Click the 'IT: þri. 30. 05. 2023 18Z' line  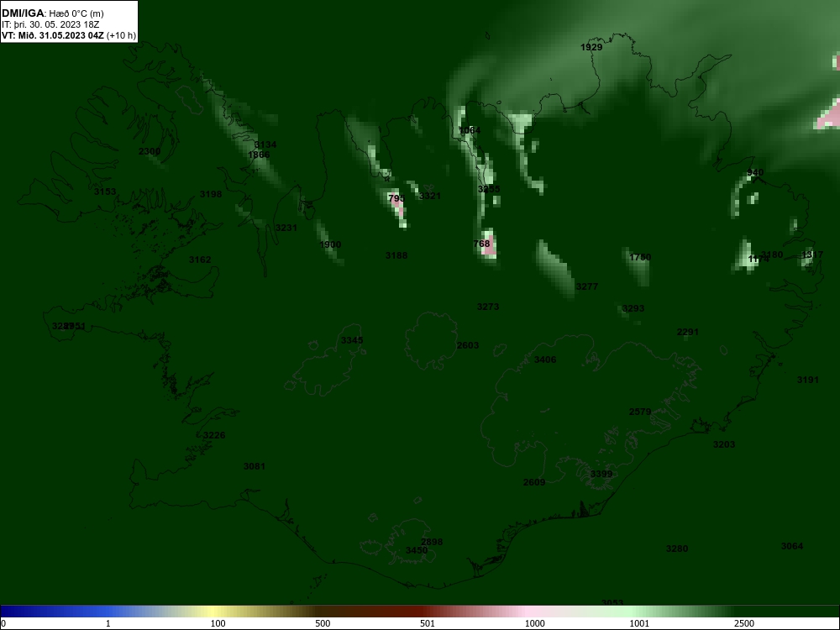(50, 24)
